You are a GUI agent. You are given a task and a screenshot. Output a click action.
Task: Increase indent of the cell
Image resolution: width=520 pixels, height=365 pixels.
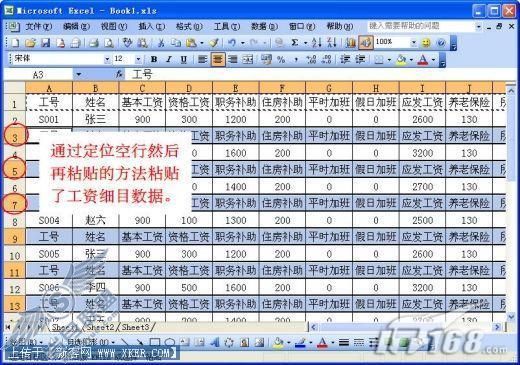point(360,60)
